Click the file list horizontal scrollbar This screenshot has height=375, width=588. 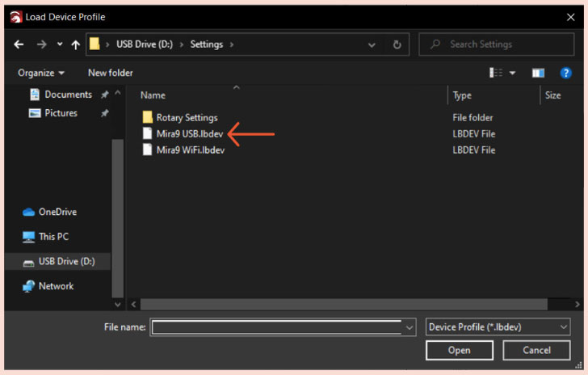[x=344, y=305]
